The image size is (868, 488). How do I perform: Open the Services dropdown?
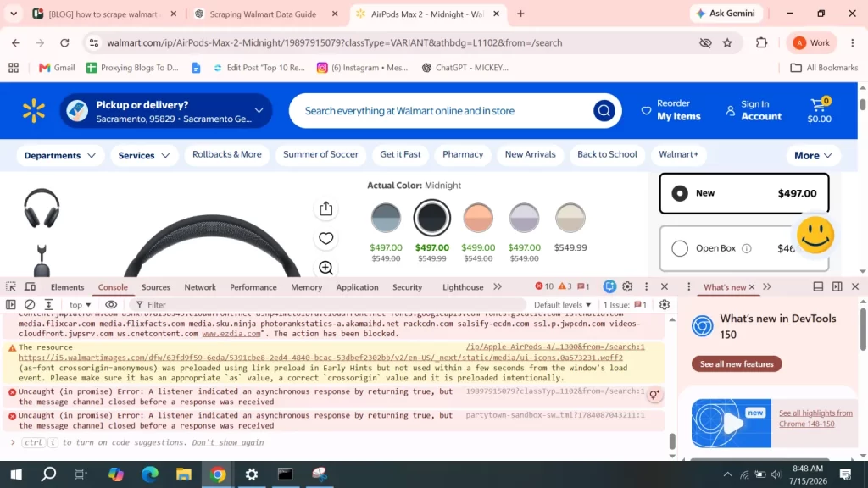click(x=144, y=156)
